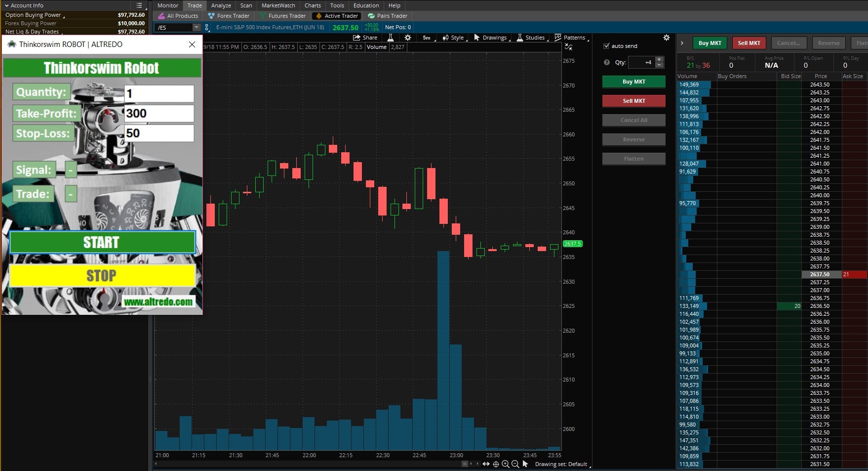Collapse the Account Info section
868x471 pixels.
click(6, 5)
